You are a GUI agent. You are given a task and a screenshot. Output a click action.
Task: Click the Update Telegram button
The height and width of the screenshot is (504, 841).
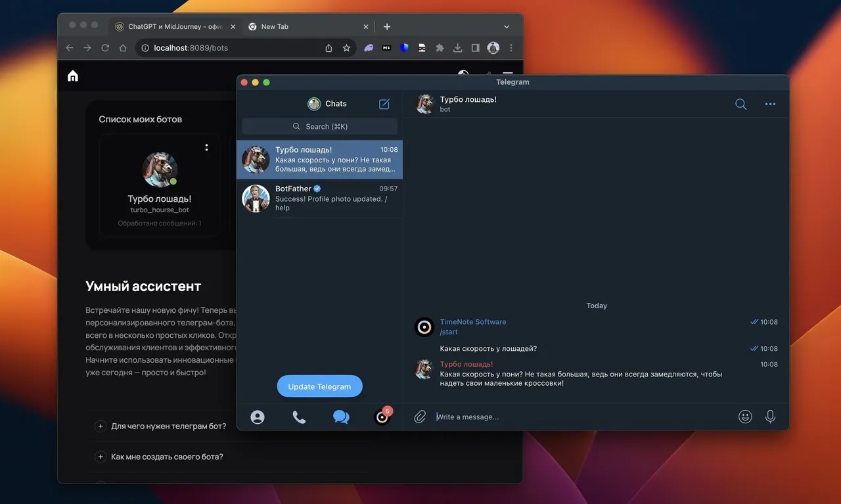[x=319, y=386]
